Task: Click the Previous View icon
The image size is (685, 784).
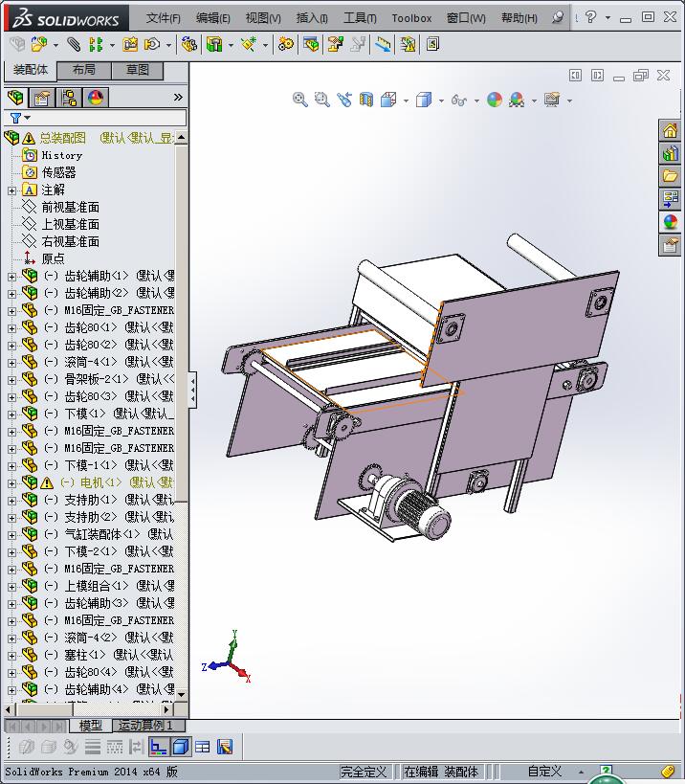Action: tap(344, 100)
